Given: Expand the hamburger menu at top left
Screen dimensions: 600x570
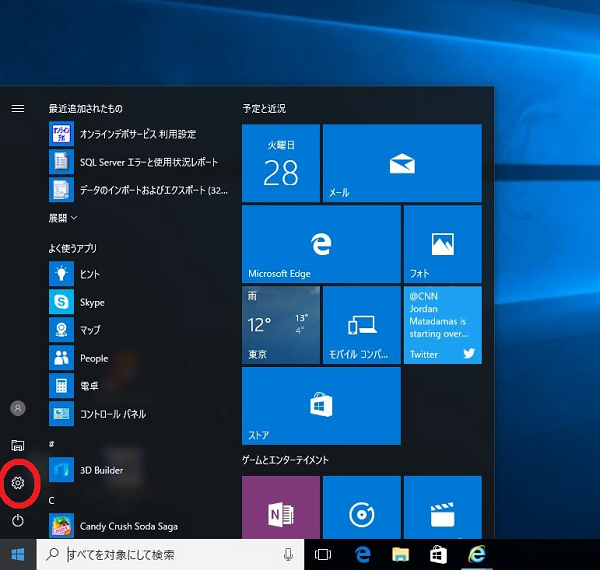Looking at the screenshot, I should click(x=17, y=108).
